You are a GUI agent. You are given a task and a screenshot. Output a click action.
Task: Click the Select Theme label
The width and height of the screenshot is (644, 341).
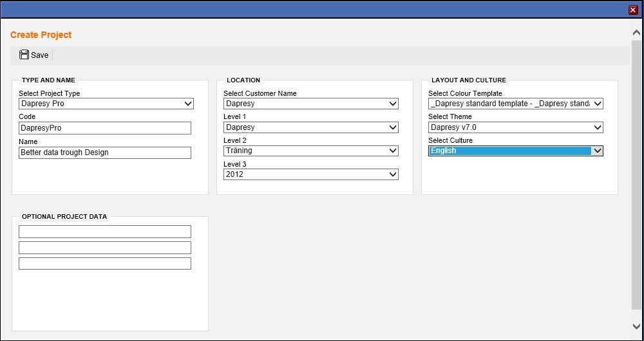coord(450,116)
